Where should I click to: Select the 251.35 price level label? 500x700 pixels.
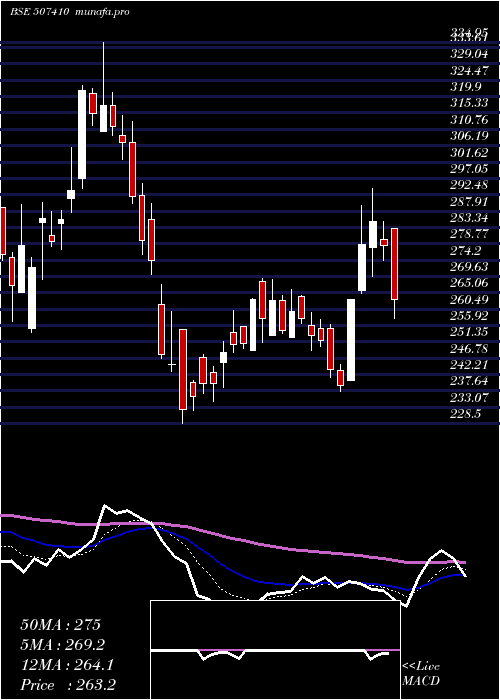(x=469, y=332)
